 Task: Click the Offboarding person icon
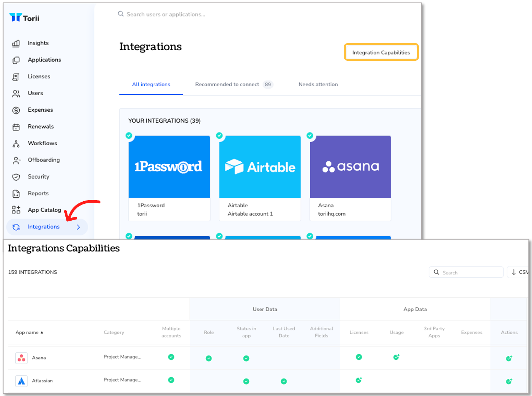tap(17, 160)
